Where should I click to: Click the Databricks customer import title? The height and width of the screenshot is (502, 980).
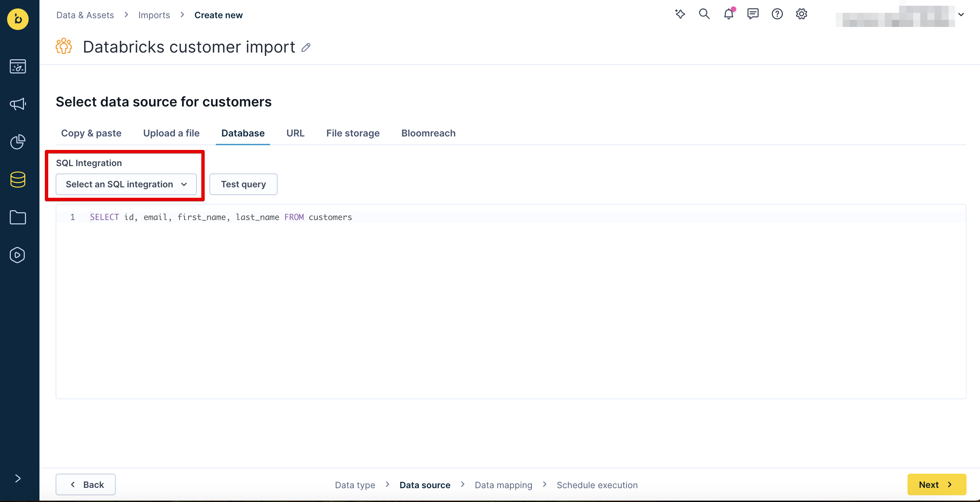point(189,47)
